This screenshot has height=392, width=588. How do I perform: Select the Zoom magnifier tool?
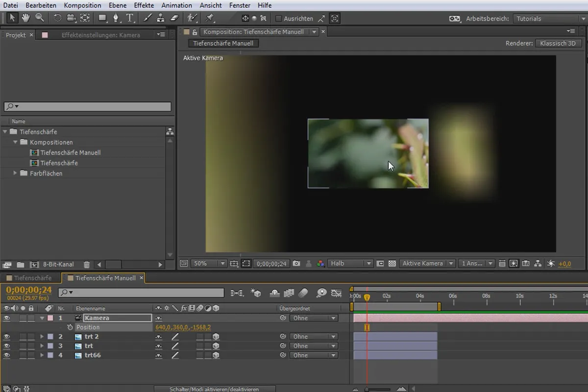(x=40, y=18)
